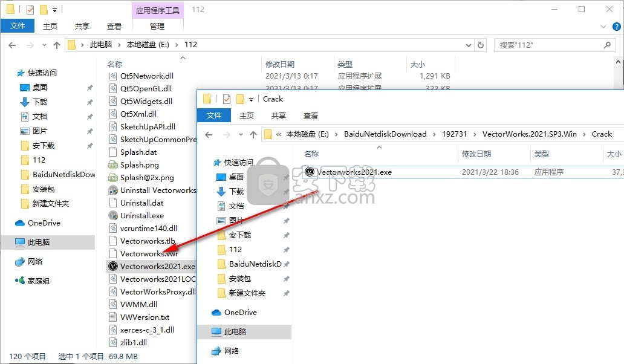Click Up arrow in 112 window
Screen dimensions: 624x364
[x=56, y=45]
